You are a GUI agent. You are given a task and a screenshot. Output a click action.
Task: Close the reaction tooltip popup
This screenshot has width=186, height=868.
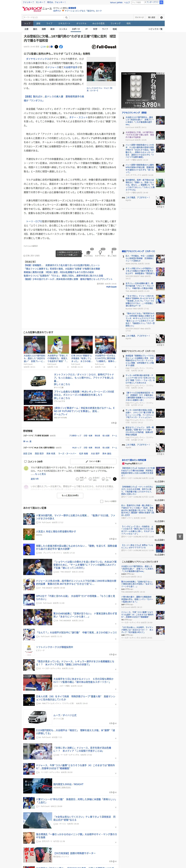tap(81, 252)
